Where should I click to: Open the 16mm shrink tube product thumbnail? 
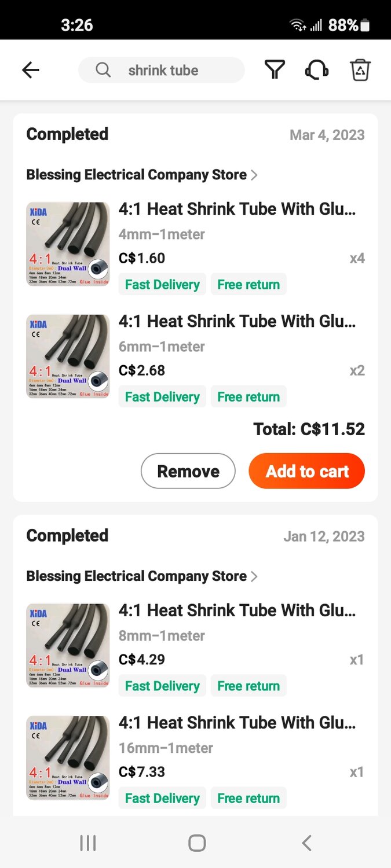(x=67, y=757)
